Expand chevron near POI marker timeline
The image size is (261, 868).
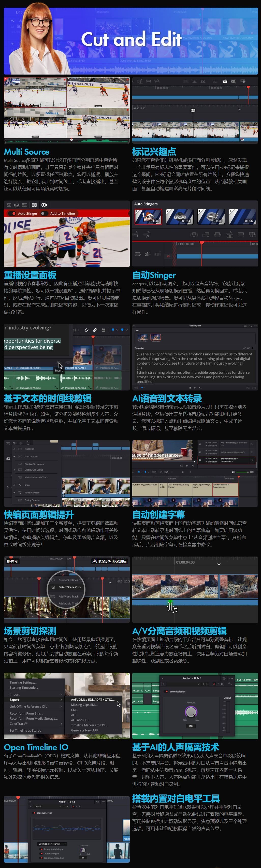click(x=240, y=109)
